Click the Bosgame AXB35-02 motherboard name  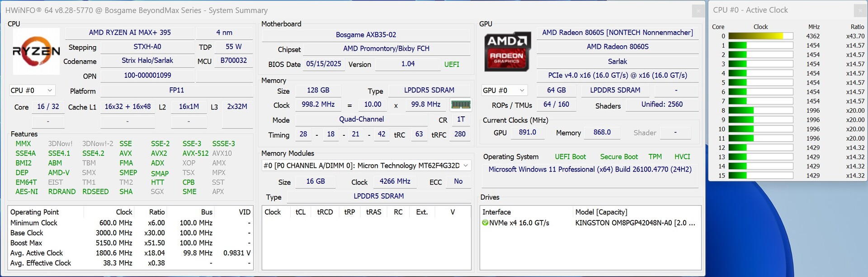pos(366,35)
